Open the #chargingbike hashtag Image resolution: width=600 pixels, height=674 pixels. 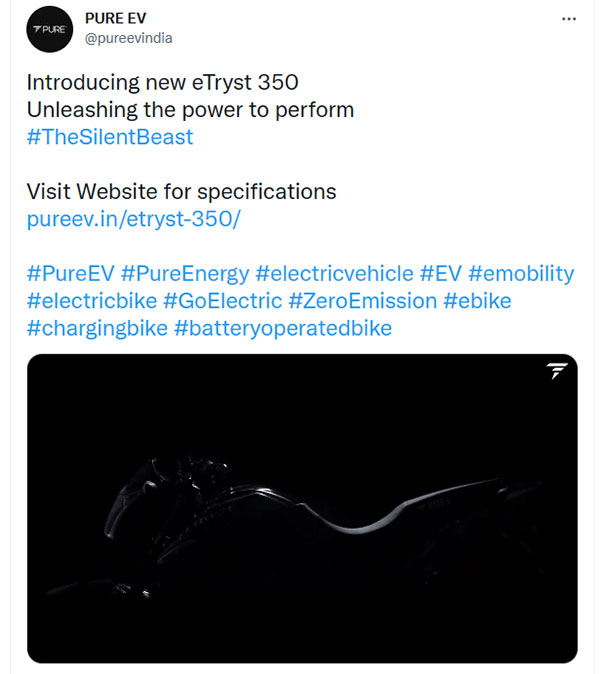pyautogui.click(x=96, y=327)
